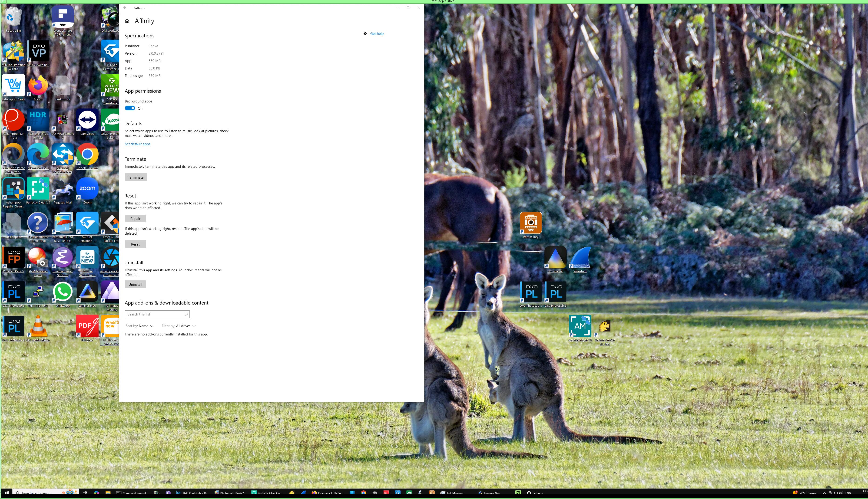Open the WhatsApp desktop icon
Screen dimensions: 868x499
[63, 292]
